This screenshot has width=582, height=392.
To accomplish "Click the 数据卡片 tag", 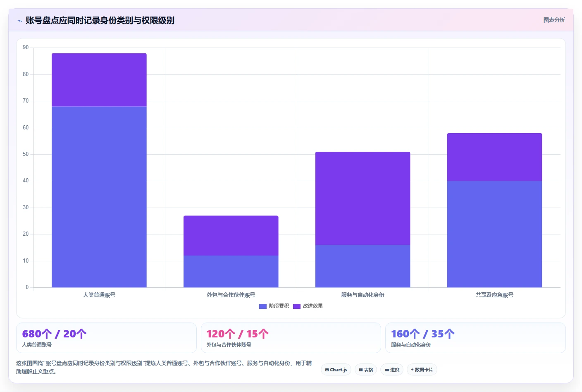I will [x=422, y=370].
